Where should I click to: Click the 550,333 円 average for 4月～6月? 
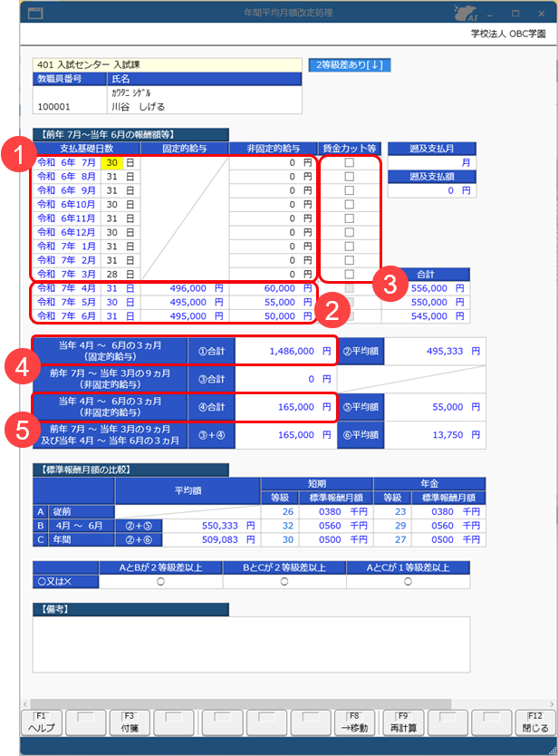(x=212, y=526)
